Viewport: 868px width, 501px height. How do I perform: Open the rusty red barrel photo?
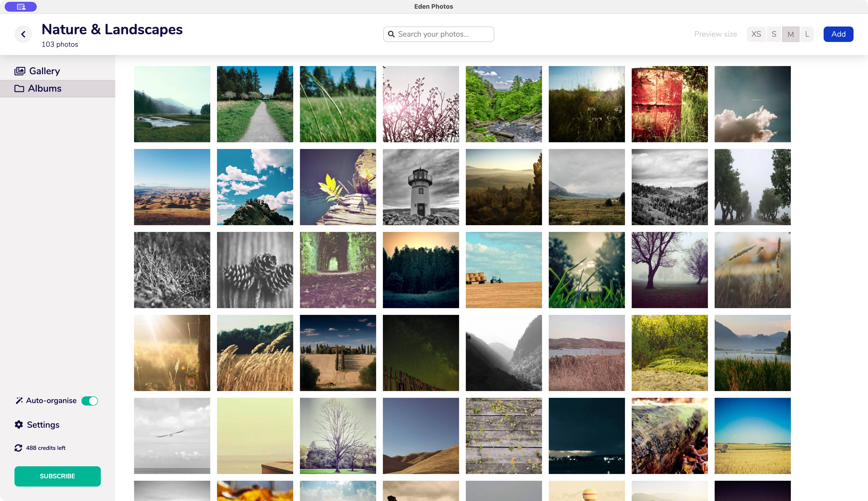pyautogui.click(x=670, y=104)
